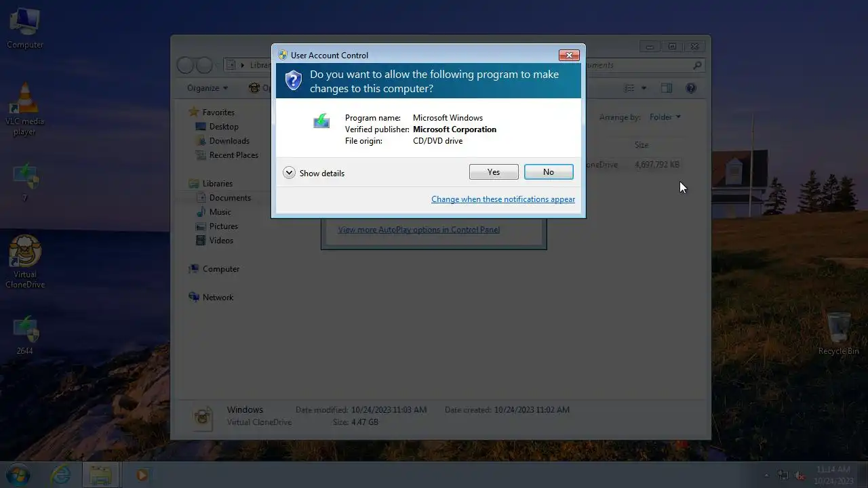The width and height of the screenshot is (868, 488).
Task: Show hidden tray icons arrow
Action: click(767, 475)
